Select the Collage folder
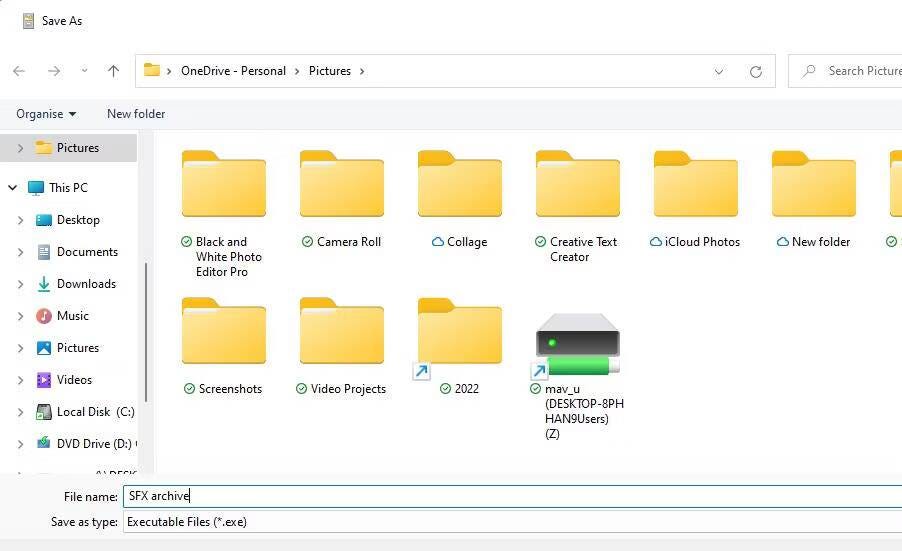Screen dimensions: 902x551 coord(460,199)
